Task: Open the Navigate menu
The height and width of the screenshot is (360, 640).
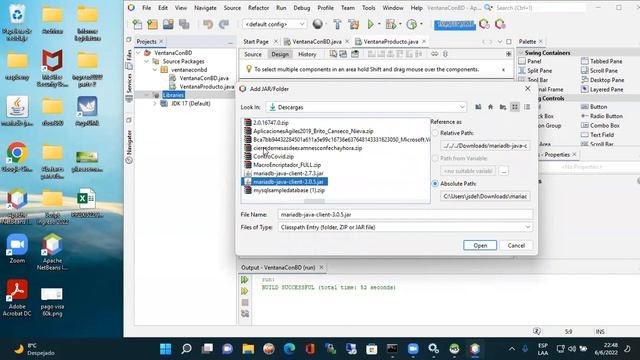Action: 205,8
